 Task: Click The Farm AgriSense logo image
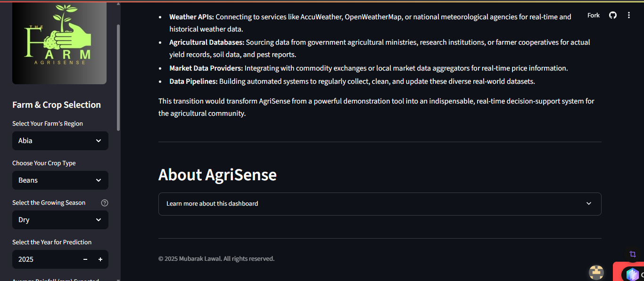click(59, 43)
